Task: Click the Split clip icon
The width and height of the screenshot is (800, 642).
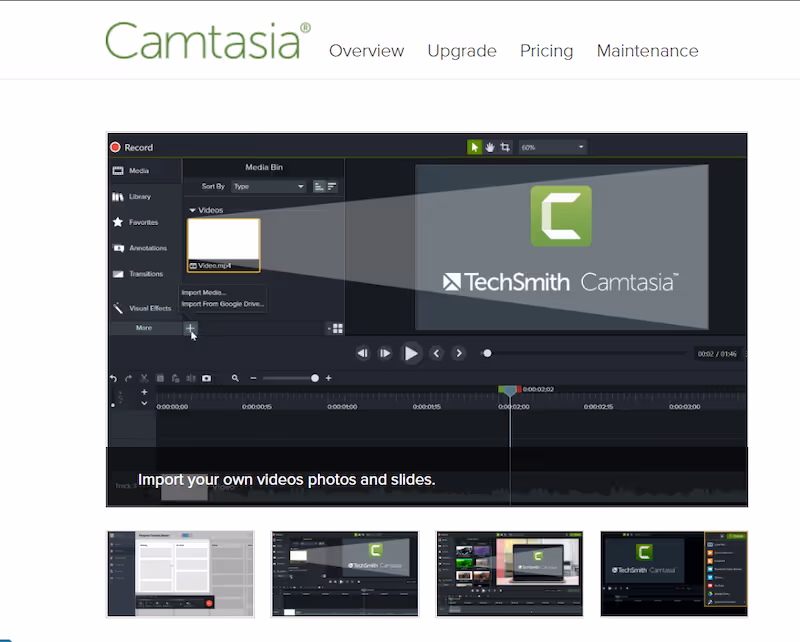Action: point(191,378)
